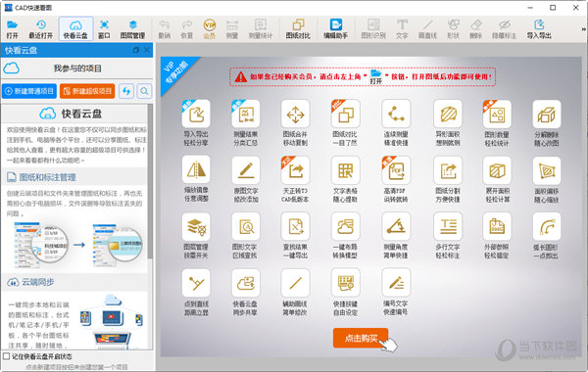Click the small 打开 folder icon in red notice

(x=375, y=76)
